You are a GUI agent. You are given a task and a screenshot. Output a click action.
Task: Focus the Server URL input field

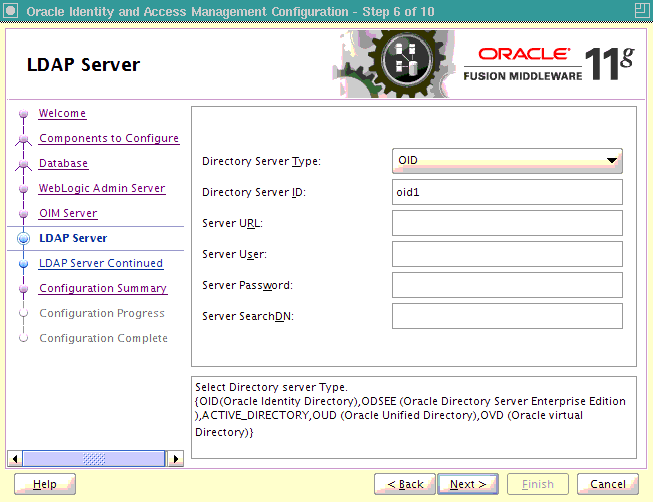point(507,223)
